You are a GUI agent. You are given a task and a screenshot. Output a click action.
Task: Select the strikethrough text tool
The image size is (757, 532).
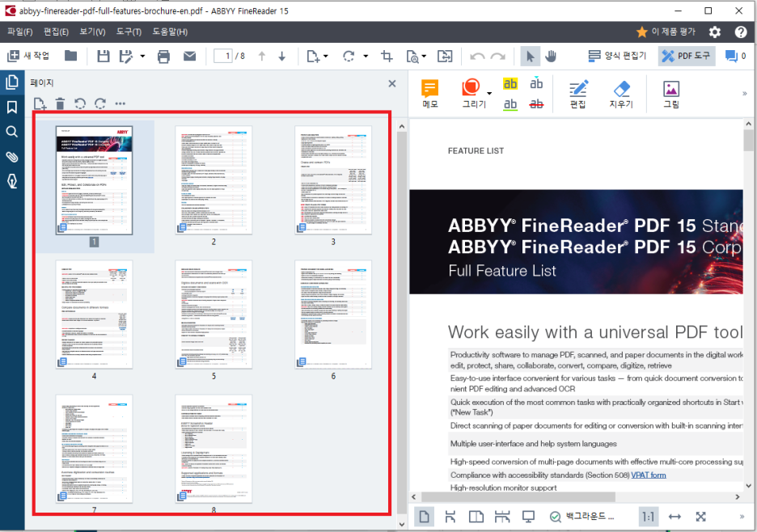pyautogui.click(x=536, y=103)
